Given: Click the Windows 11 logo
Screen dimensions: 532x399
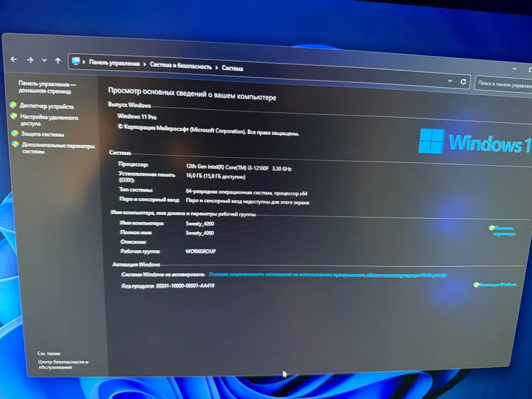Looking at the screenshot, I should click(475, 142).
